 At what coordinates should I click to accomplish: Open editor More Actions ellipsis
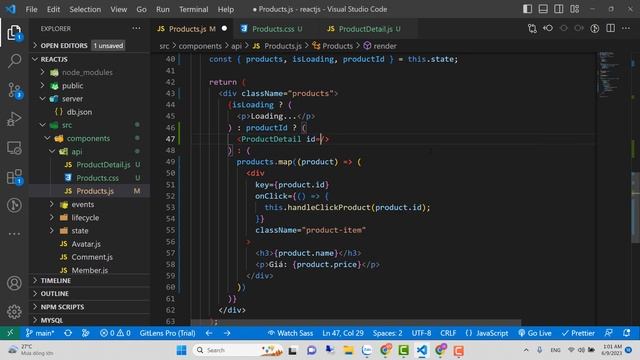click(x=626, y=28)
